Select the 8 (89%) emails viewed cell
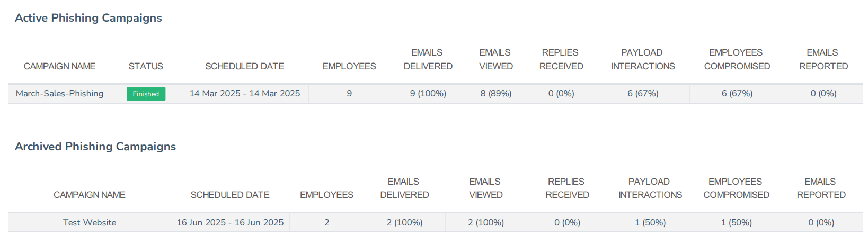868x235 pixels. coord(496,94)
